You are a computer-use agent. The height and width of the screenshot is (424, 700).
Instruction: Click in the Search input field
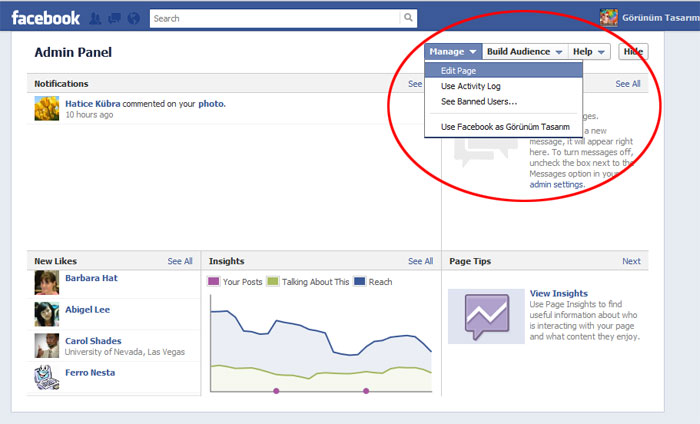(x=275, y=18)
